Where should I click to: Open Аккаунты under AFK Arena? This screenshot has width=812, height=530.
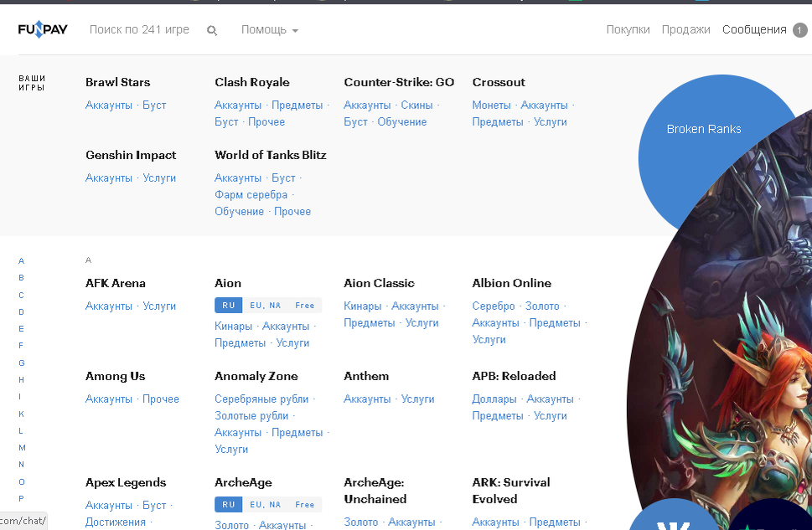109,306
